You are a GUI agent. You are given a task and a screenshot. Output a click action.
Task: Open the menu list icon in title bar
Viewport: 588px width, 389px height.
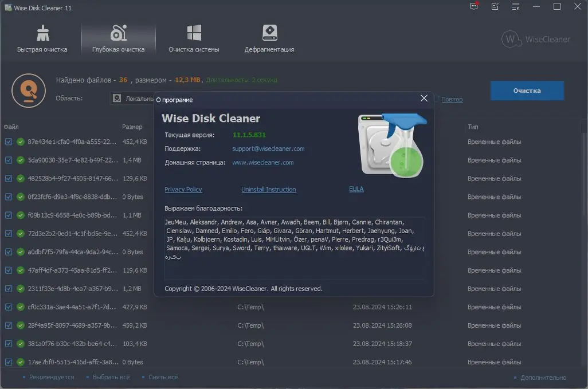tap(516, 6)
